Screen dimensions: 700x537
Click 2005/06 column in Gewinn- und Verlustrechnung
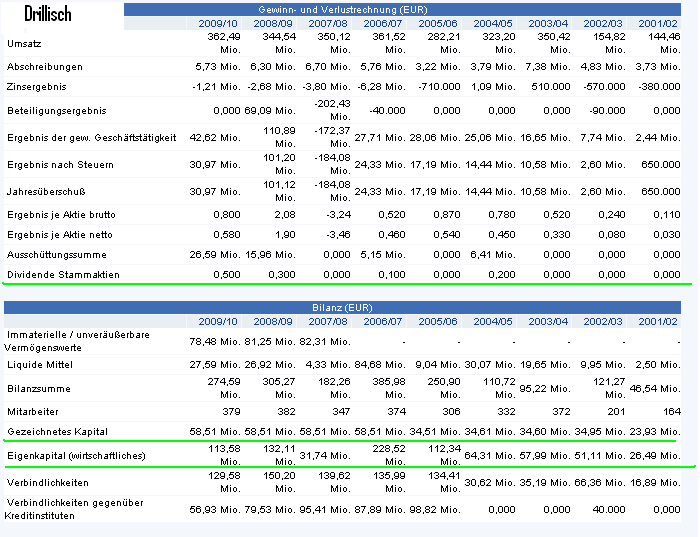pyautogui.click(x=438, y=23)
